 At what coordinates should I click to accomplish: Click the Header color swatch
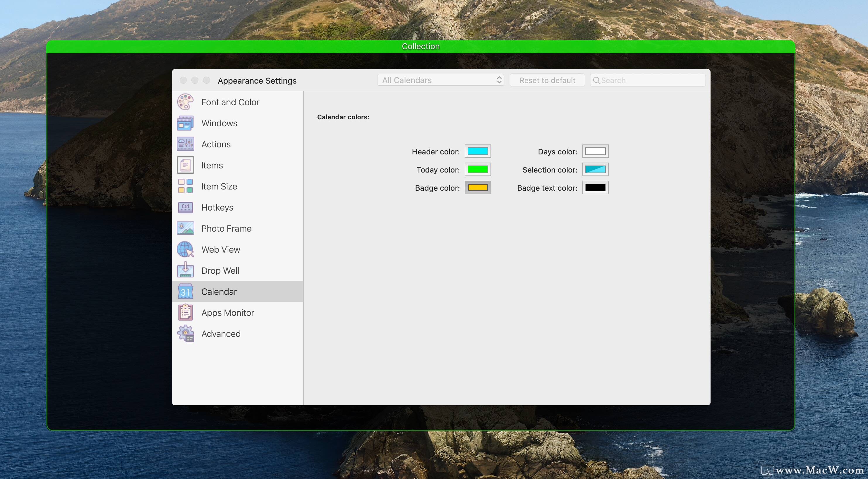[x=477, y=151]
